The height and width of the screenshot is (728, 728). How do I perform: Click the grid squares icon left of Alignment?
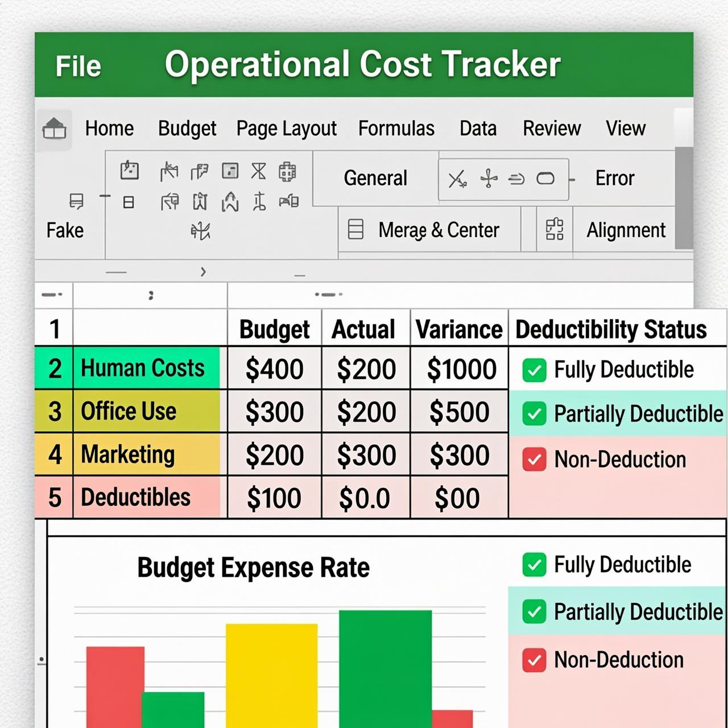(555, 229)
